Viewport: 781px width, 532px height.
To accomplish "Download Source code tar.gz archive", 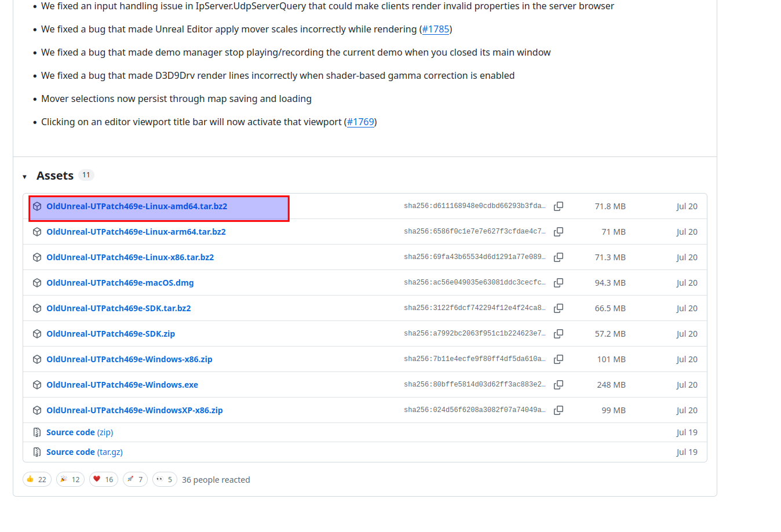I will point(84,452).
